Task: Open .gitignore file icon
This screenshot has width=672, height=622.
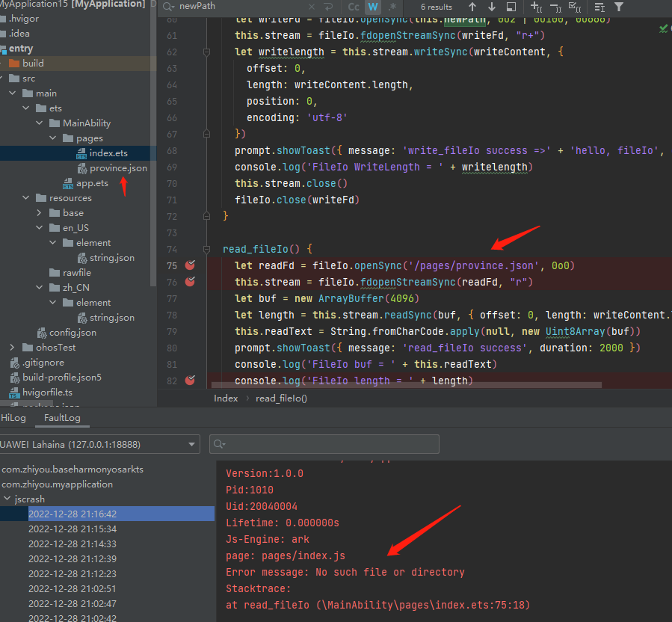Action: tap(15, 363)
